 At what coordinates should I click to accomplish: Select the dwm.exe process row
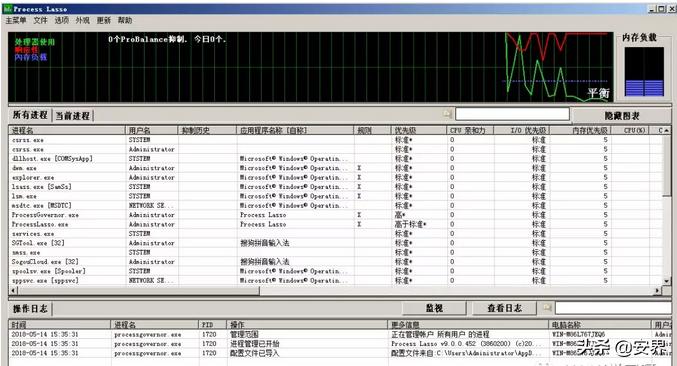click(x=335, y=168)
